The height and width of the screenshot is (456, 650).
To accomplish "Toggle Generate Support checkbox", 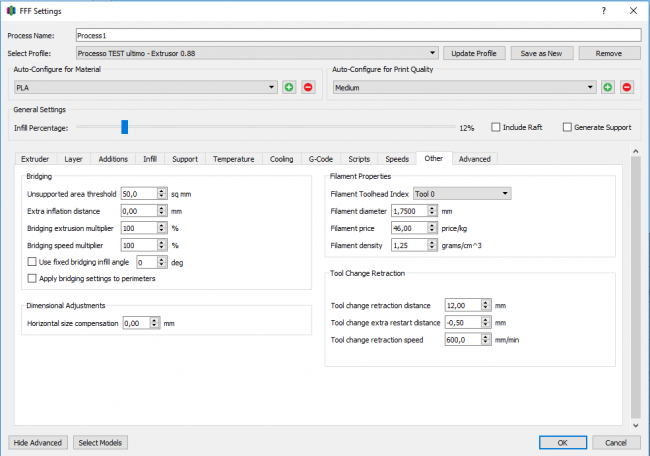I will (x=568, y=128).
